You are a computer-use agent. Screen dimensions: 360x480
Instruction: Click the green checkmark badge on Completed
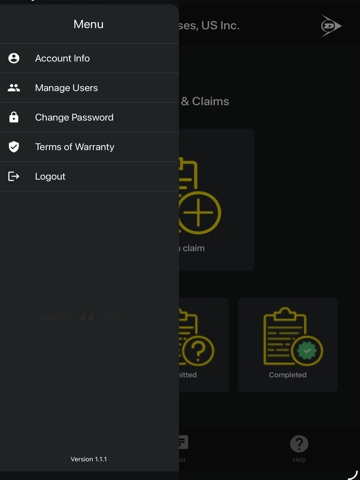(307, 351)
